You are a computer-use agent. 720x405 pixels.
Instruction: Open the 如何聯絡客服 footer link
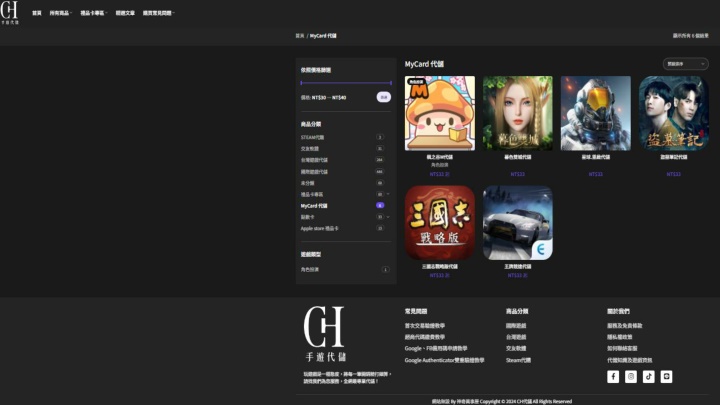pyautogui.click(x=622, y=349)
